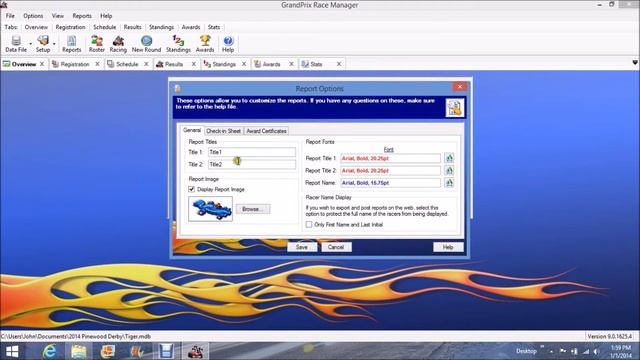Image resolution: width=640 pixels, height=360 pixels.
Task: Open the Data File toolbar button
Action: point(16,44)
